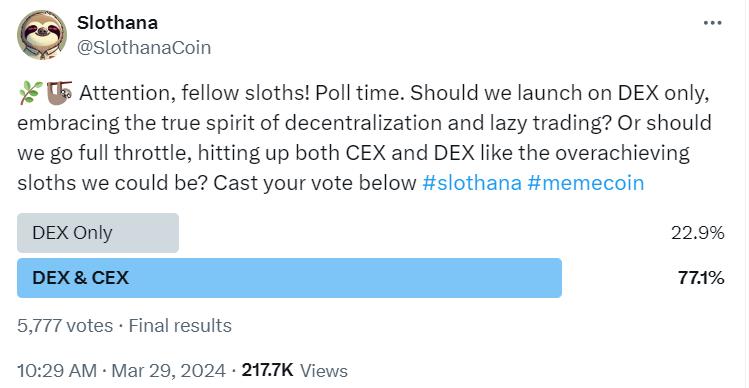This screenshot has width=749, height=388.
Task: Click the DEX & CEX option label text
Action: point(81,278)
